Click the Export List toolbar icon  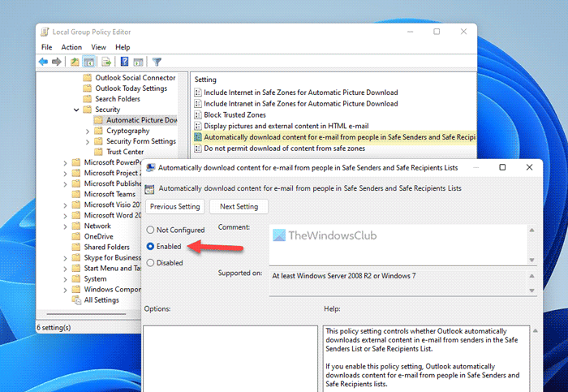[x=106, y=62]
